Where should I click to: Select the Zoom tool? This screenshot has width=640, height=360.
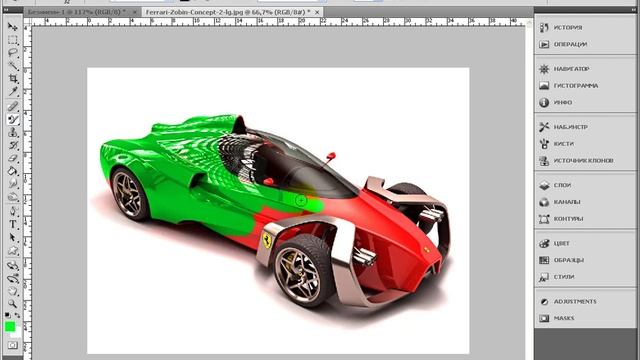pos(13,304)
